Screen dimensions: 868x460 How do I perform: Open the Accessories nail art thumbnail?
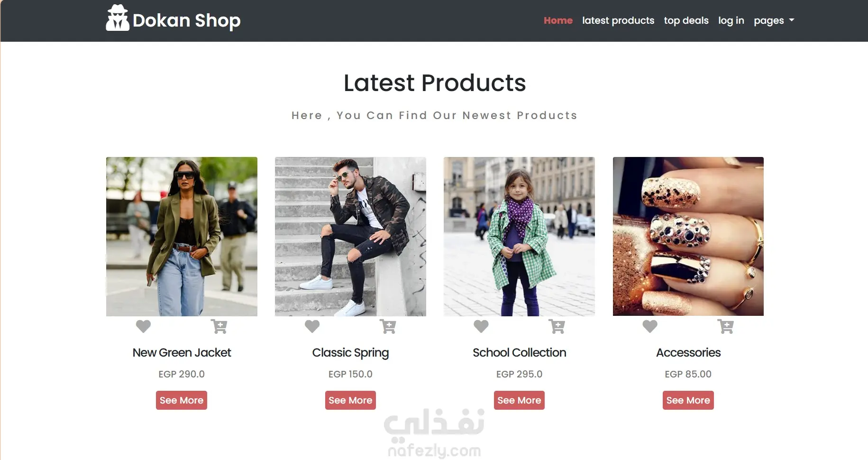[688, 236]
